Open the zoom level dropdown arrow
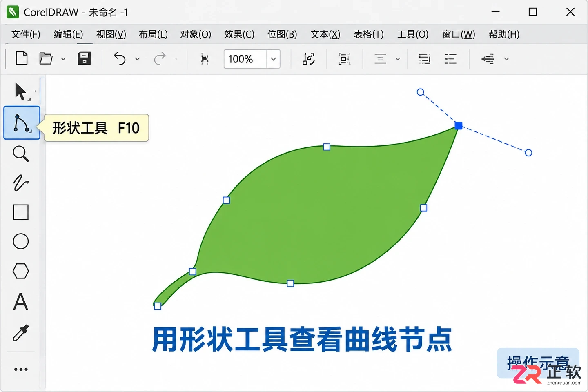588x392 pixels. coord(273,59)
